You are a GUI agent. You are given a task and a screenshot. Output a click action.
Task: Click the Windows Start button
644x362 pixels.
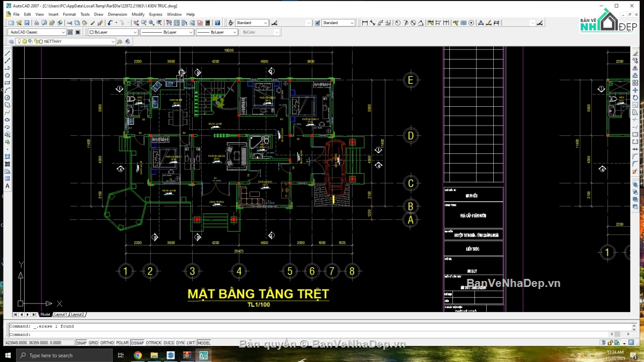click(8, 355)
